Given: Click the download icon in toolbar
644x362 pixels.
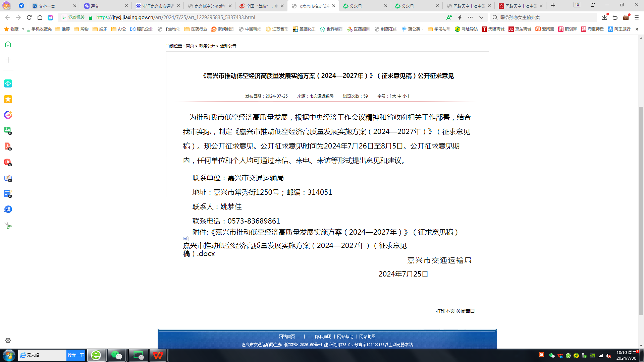Looking at the screenshot, I should click(x=604, y=17).
